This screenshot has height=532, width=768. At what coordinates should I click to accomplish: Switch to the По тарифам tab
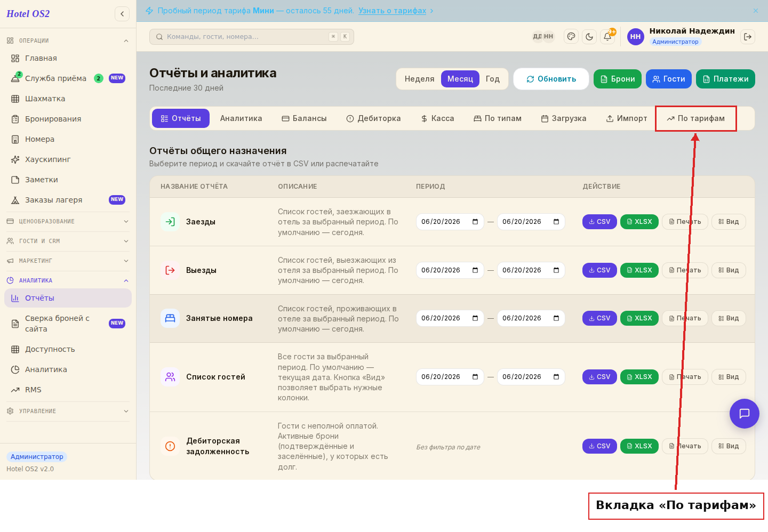pyautogui.click(x=696, y=118)
